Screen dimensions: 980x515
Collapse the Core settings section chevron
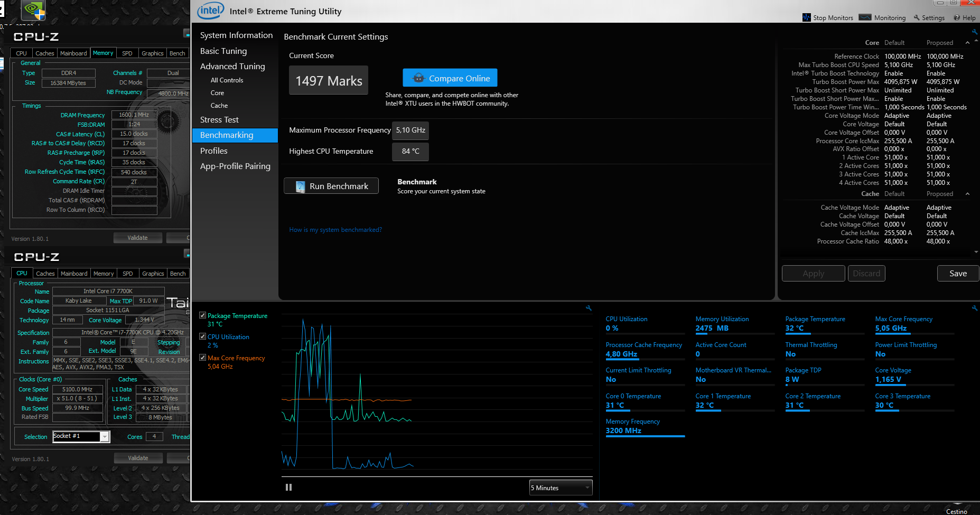click(967, 43)
